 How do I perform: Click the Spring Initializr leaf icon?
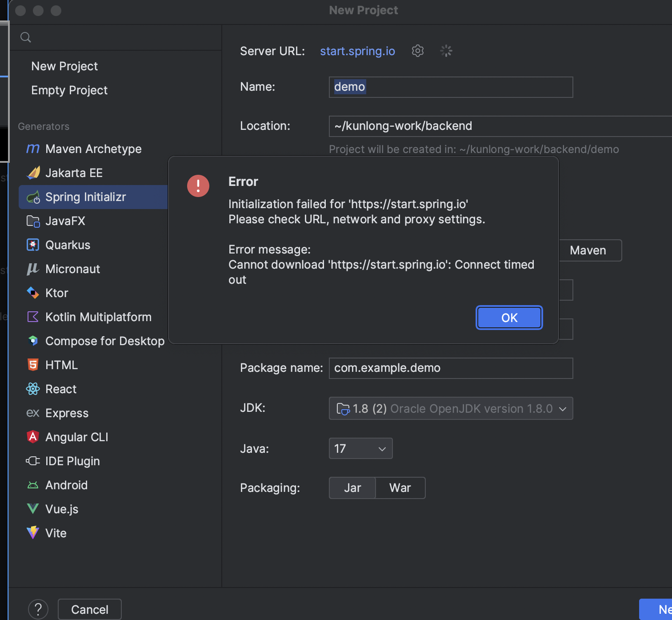point(33,197)
